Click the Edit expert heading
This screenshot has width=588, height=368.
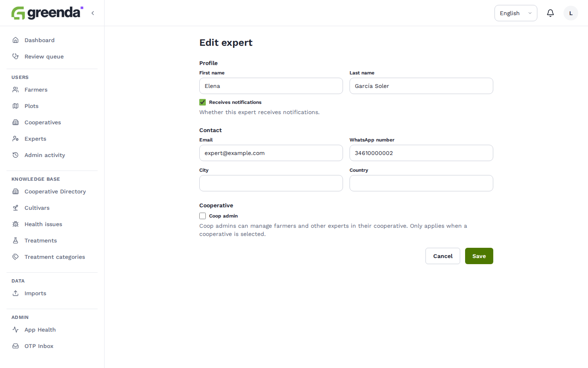coord(226,43)
